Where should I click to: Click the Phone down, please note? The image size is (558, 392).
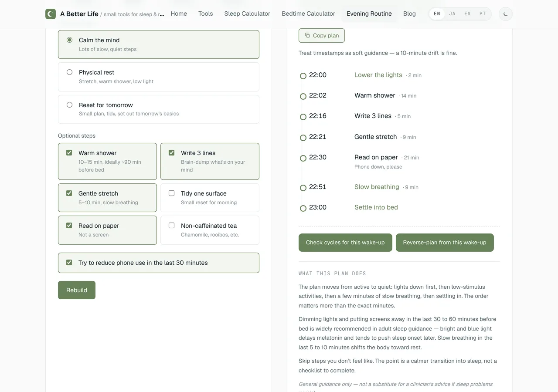click(378, 167)
